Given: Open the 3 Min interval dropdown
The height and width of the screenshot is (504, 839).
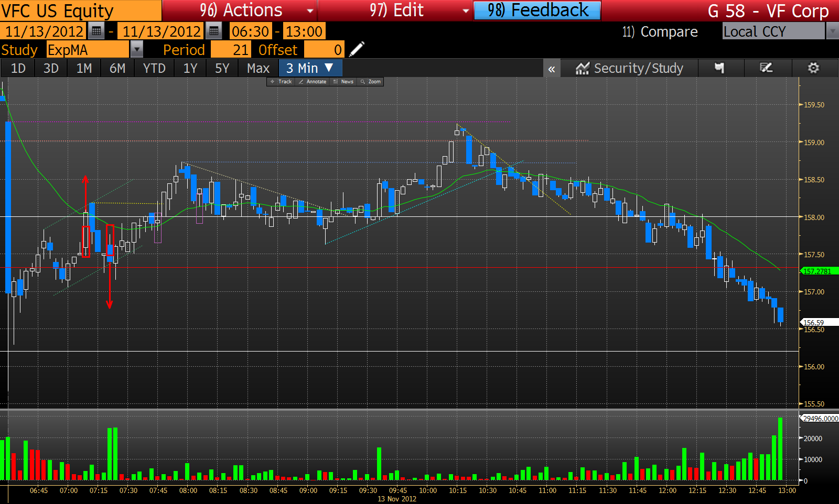Looking at the screenshot, I should pyautogui.click(x=310, y=68).
